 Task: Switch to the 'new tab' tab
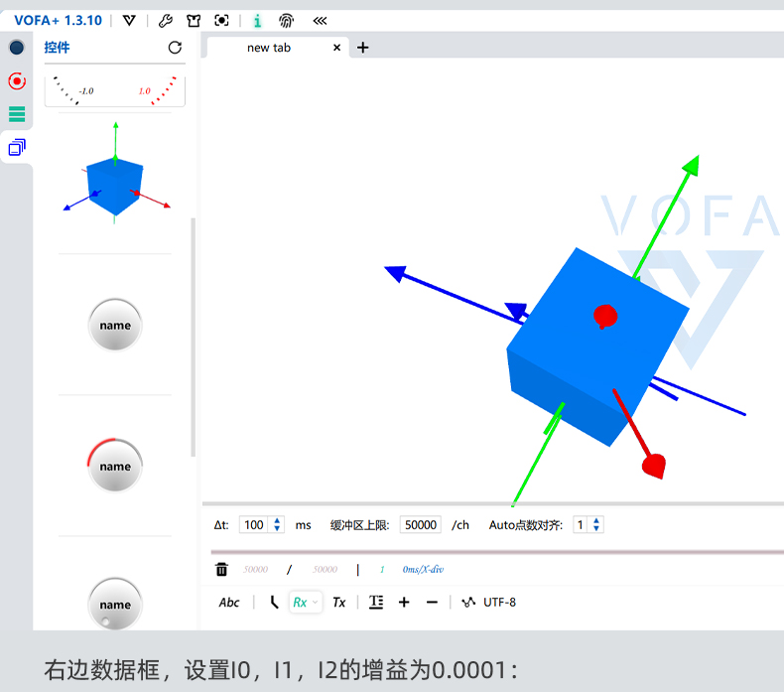(269, 48)
